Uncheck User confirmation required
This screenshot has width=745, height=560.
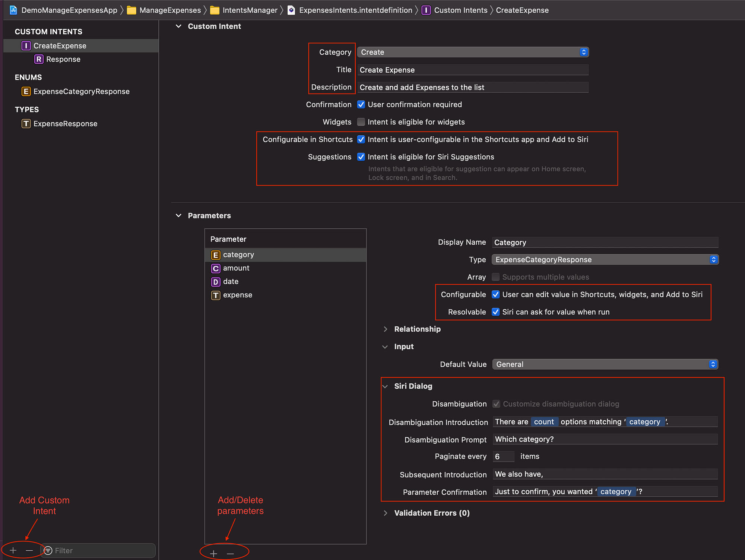(x=361, y=105)
